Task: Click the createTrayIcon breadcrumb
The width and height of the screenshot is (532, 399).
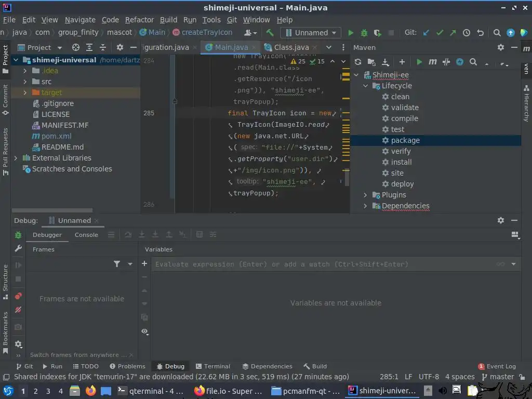Action: click(207, 33)
